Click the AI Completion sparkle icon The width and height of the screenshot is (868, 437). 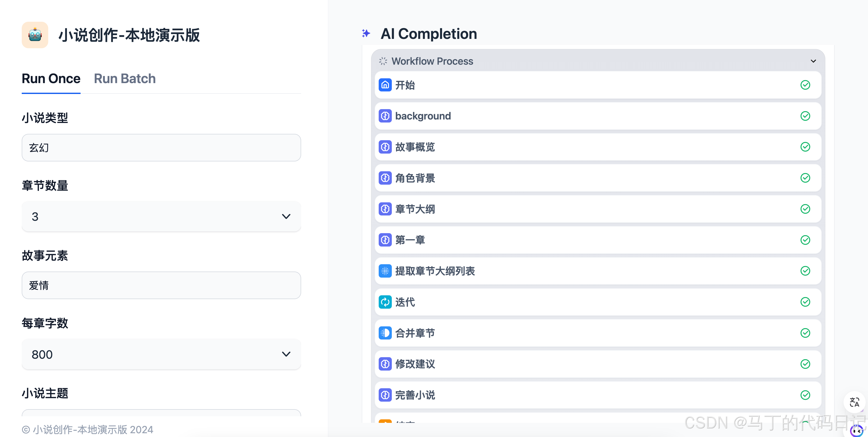[366, 33]
